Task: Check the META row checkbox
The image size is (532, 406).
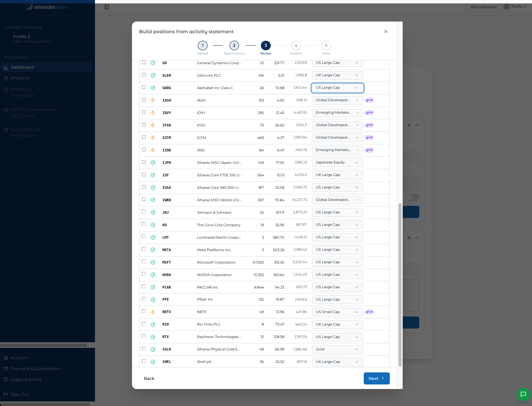Action: coord(144,249)
